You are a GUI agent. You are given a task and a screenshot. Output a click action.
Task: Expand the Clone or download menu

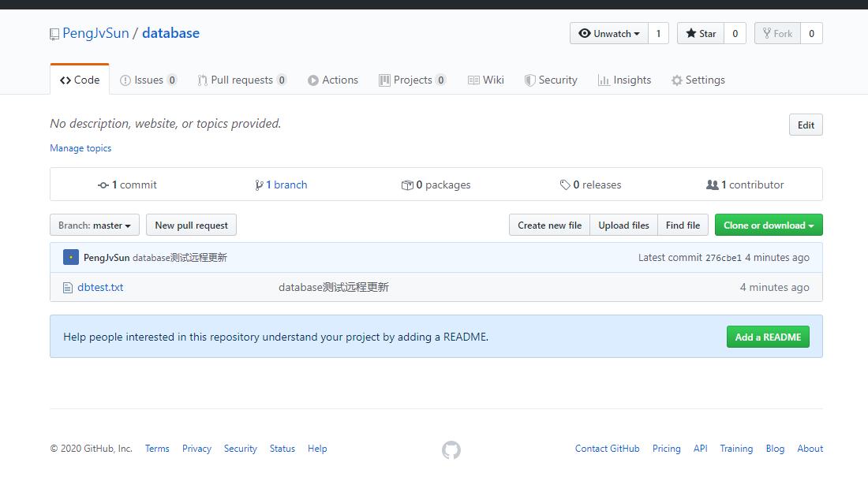768,225
